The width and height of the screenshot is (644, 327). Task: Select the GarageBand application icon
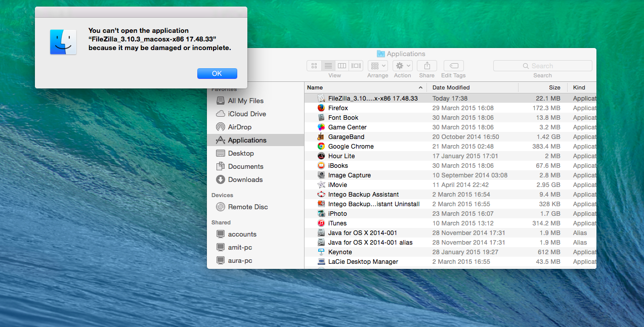321,137
